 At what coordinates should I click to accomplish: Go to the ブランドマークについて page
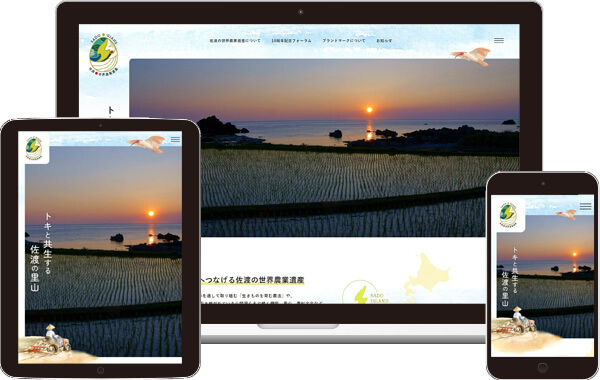pos(344,41)
